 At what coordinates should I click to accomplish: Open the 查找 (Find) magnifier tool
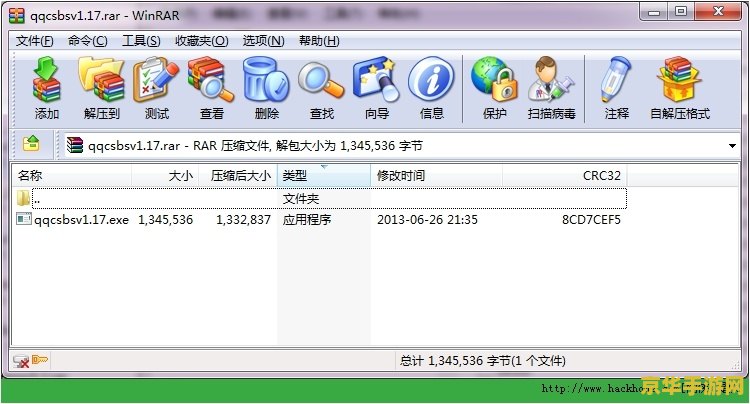click(321, 79)
